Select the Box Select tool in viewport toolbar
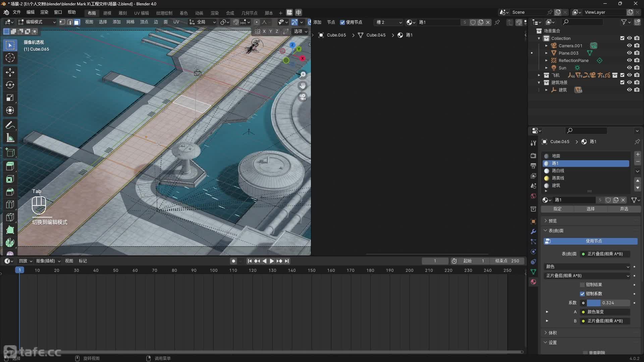The height and width of the screenshot is (362, 644). [10, 45]
